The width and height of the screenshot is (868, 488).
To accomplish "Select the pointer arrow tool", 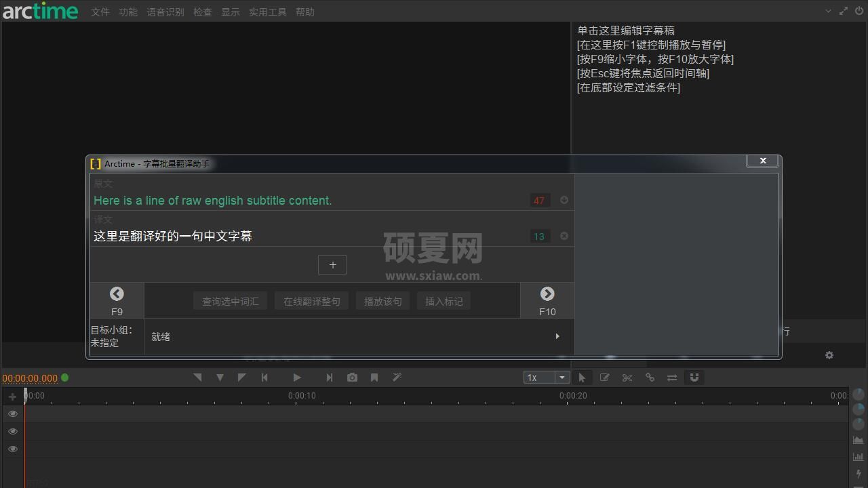I will (582, 378).
